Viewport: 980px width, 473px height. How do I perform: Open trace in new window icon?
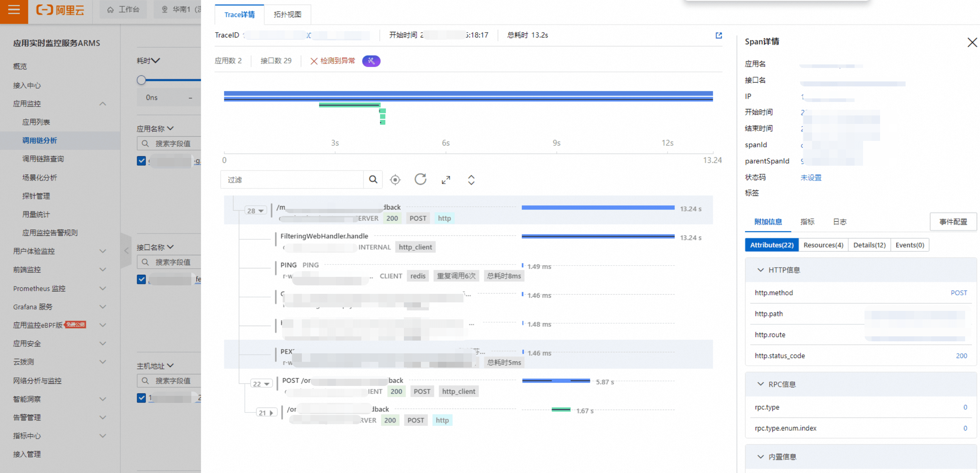[718, 35]
